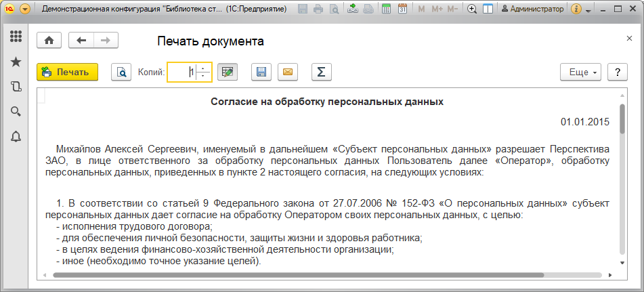644x292 pixels.
Task: Toggle the panel layout icon in title bar
Action: (x=488, y=9)
